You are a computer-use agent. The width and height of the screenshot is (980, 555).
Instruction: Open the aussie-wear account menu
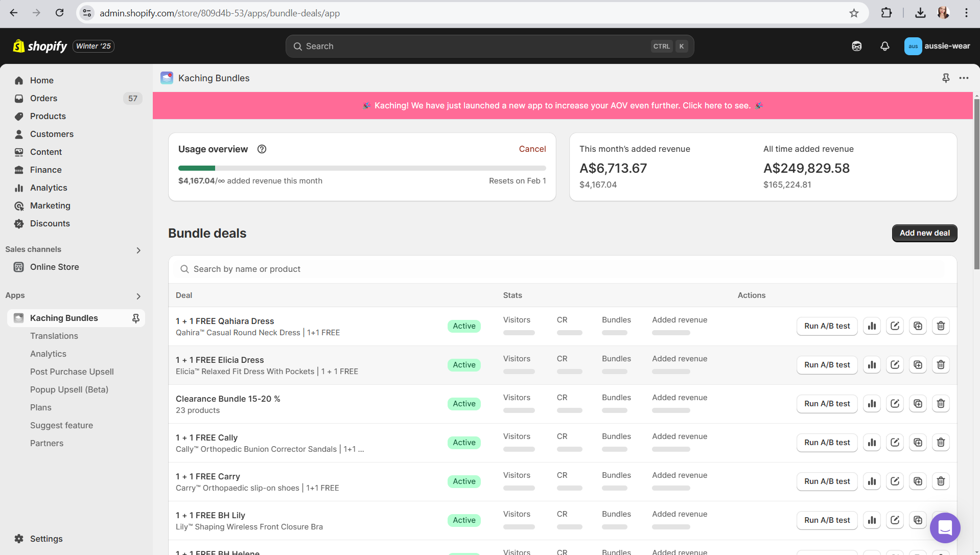[937, 47]
